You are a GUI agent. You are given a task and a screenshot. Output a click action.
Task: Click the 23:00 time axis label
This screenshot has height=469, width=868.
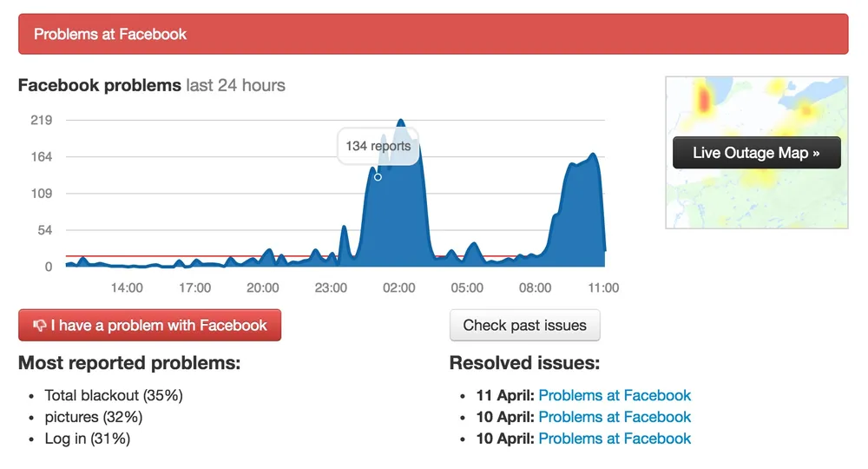point(331,288)
